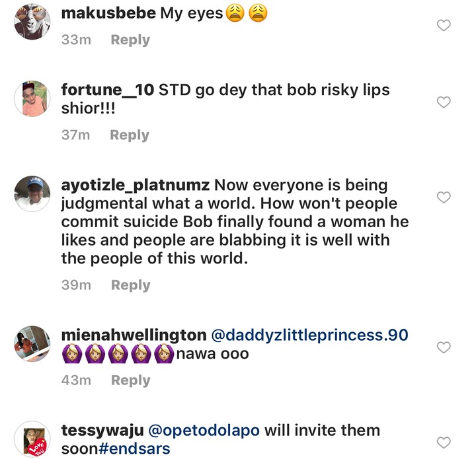Open fortune__10's profile avatar
Image resolution: width=476 pixels, height=459 pixels.
point(32,99)
